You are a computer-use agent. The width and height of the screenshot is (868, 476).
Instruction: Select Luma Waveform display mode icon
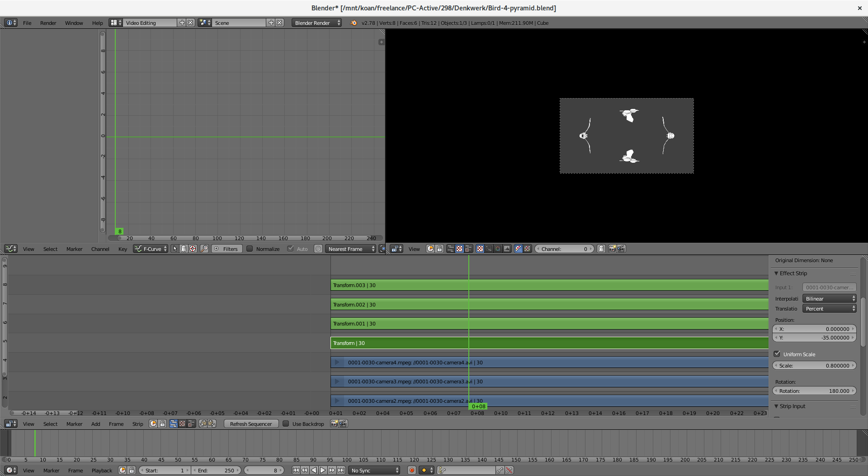point(489,249)
